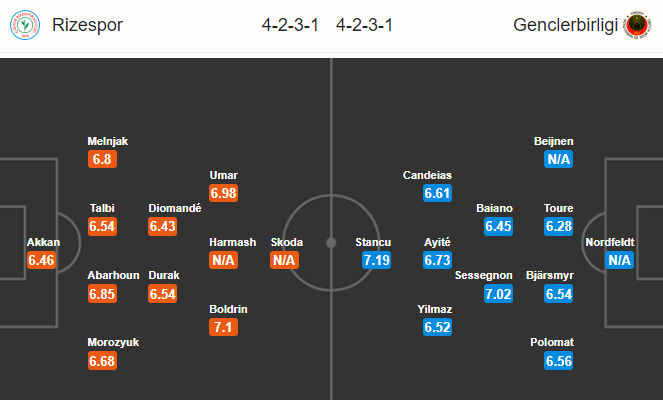
Task: Click Abarhoun's 6.85 rating badge
Action: pyautogui.click(x=102, y=293)
